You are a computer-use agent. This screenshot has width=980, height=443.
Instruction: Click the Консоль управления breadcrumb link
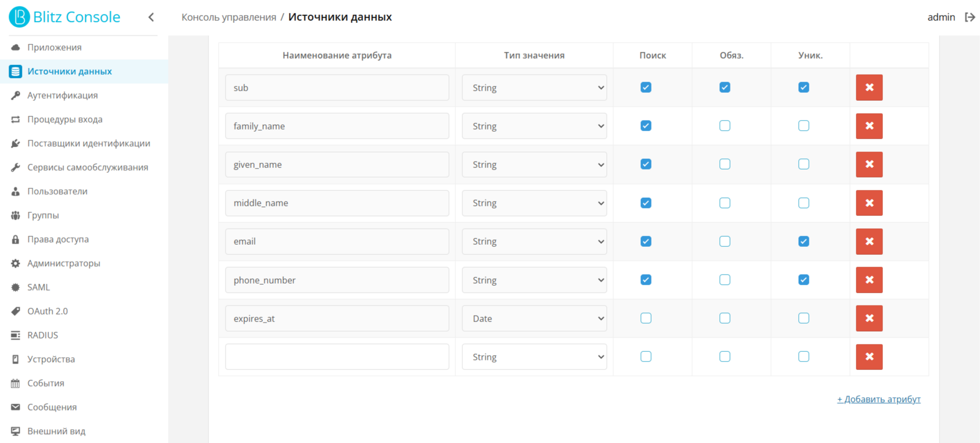point(229,17)
